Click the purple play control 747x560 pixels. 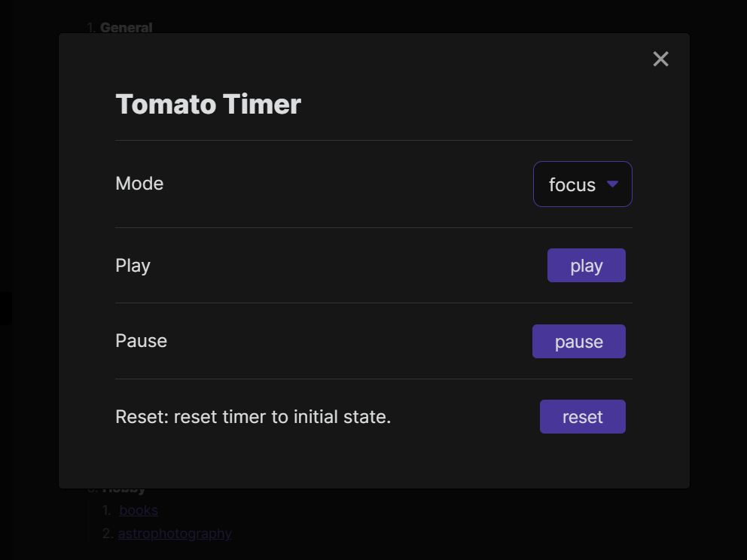click(x=586, y=265)
